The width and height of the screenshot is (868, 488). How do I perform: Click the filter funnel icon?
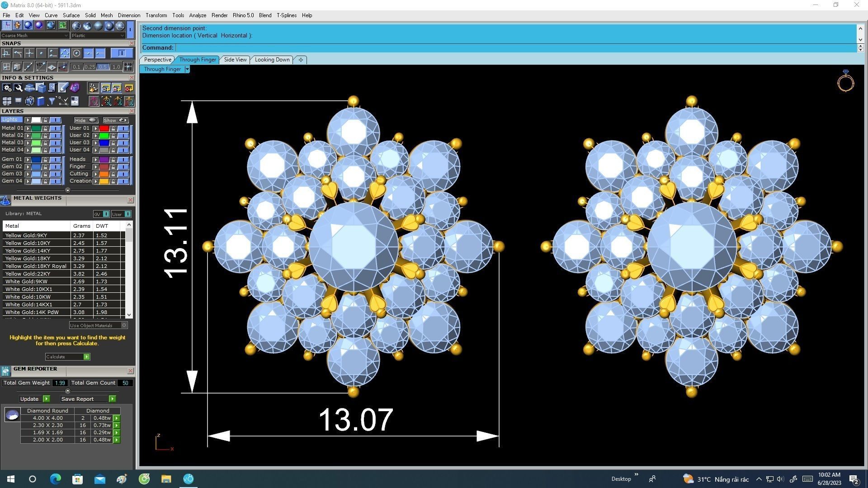(52, 101)
